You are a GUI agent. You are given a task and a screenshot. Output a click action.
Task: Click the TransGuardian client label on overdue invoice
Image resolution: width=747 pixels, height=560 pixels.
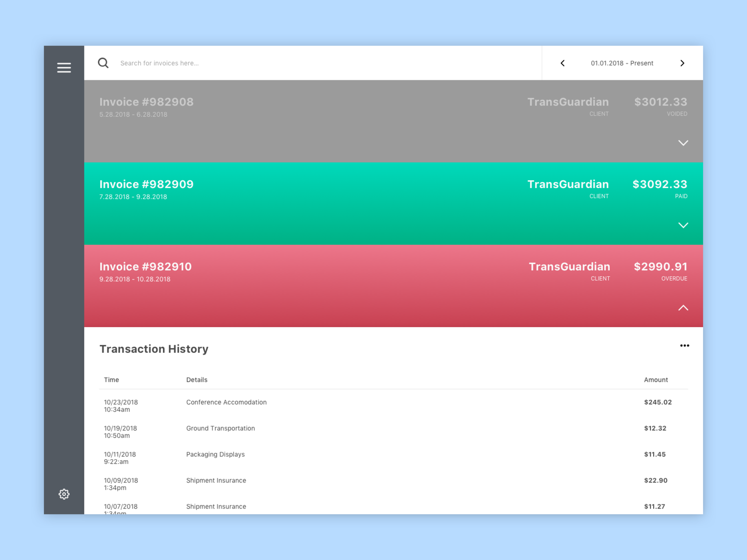570,266
